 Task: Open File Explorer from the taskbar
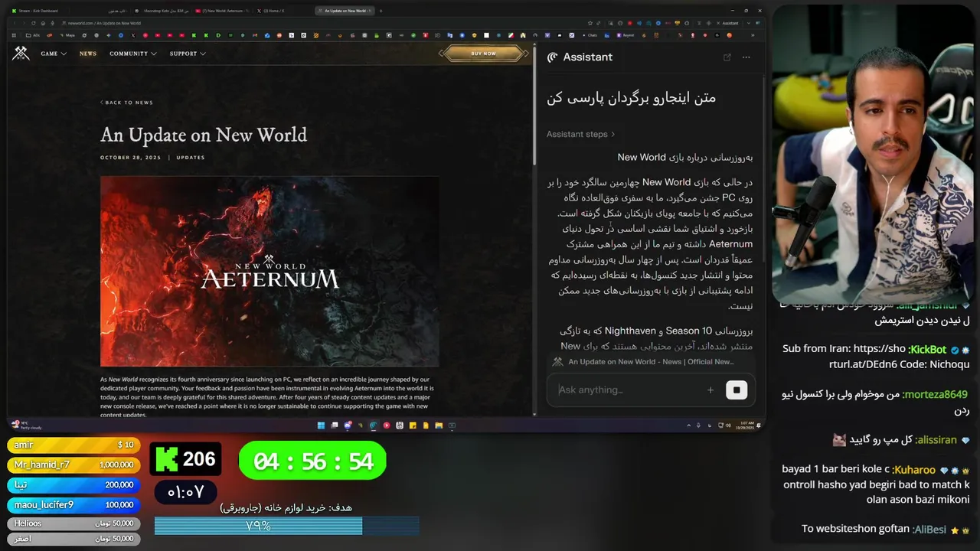(439, 425)
